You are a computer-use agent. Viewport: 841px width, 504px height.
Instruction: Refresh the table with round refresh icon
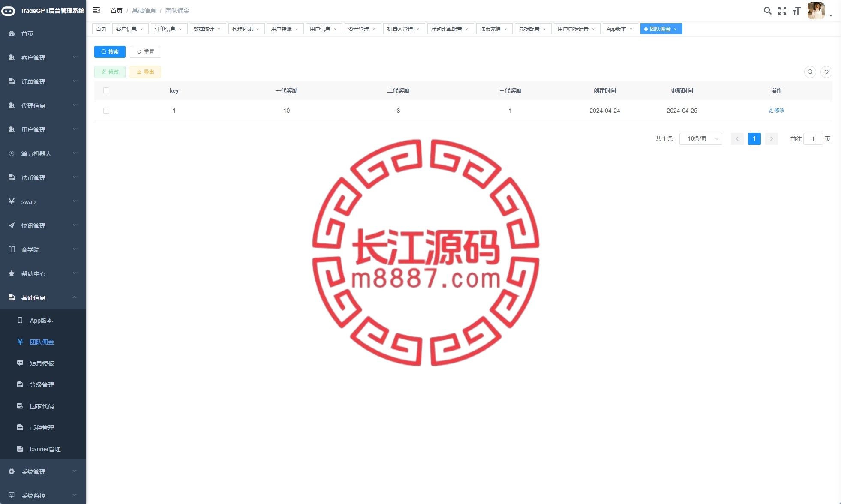coord(826,72)
